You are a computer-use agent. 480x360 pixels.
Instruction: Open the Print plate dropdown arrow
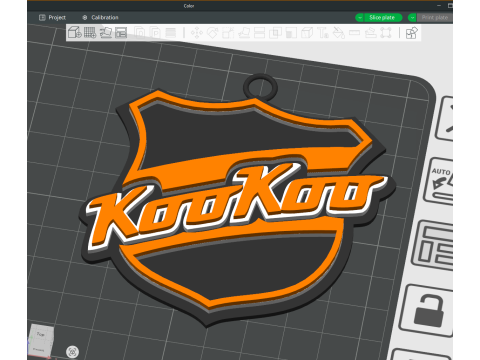tap(412, 18)
